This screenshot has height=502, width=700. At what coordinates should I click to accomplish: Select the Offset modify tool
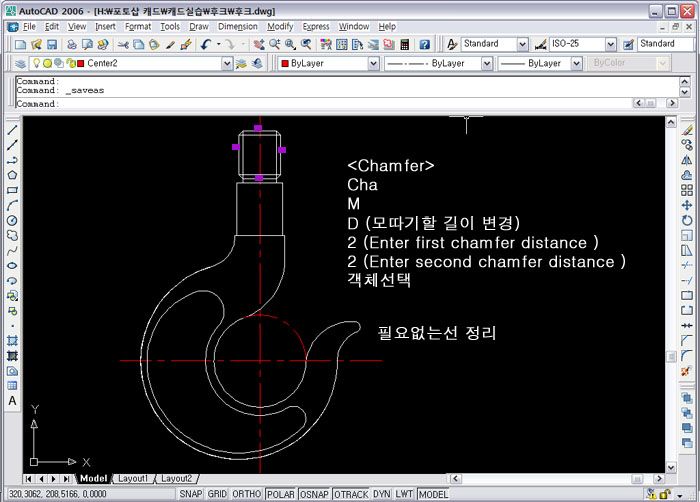[x=687, y=175]
